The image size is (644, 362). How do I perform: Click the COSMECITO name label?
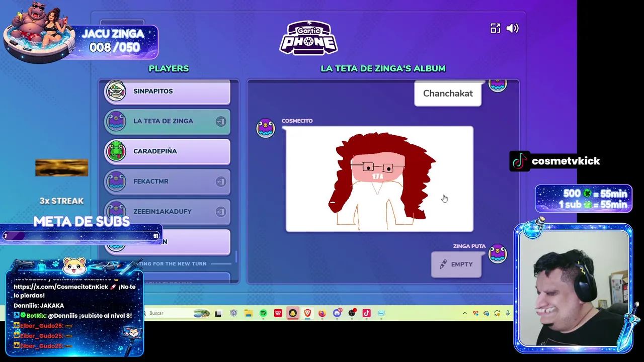297,121
